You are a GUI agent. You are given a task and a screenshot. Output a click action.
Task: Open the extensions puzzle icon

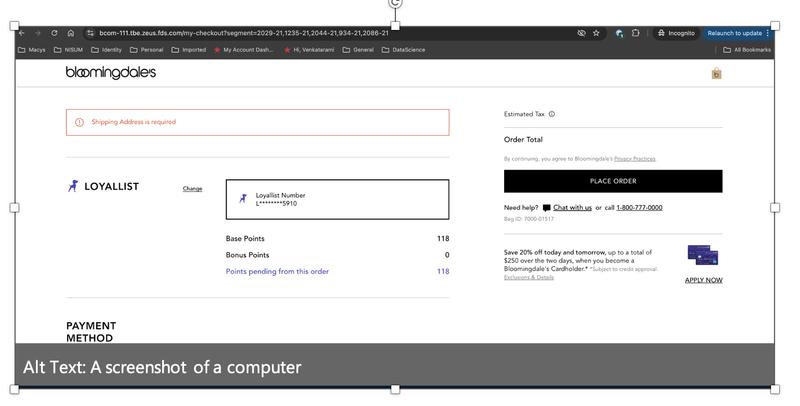[635, 33]
